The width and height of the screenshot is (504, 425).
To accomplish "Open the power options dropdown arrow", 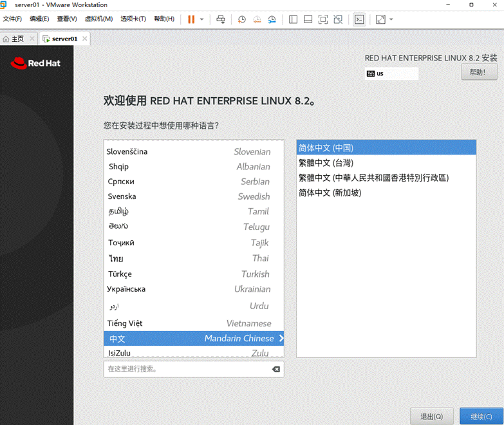I will pyautogui.click(x=202, y=19).
